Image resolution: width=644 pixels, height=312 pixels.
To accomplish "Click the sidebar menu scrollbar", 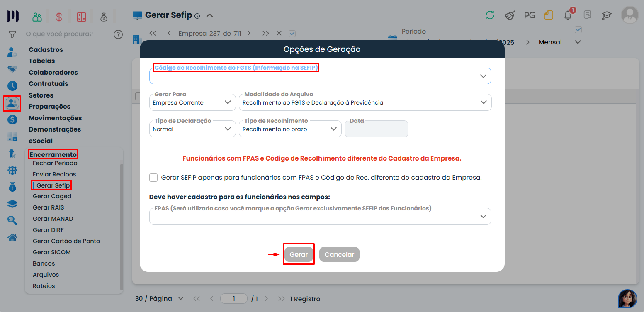I will 122,227.
